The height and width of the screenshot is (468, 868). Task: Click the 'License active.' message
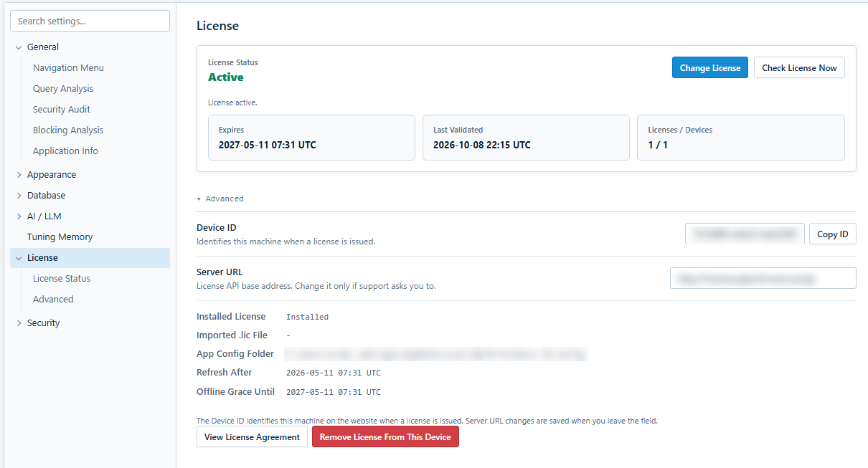point(232,102)
